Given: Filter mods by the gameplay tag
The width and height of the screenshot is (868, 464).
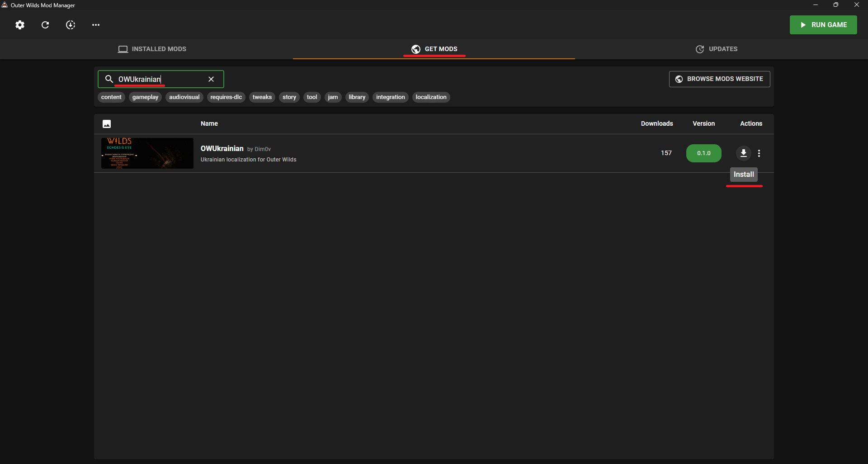Looking at the screenshot, I should [145, 97].
